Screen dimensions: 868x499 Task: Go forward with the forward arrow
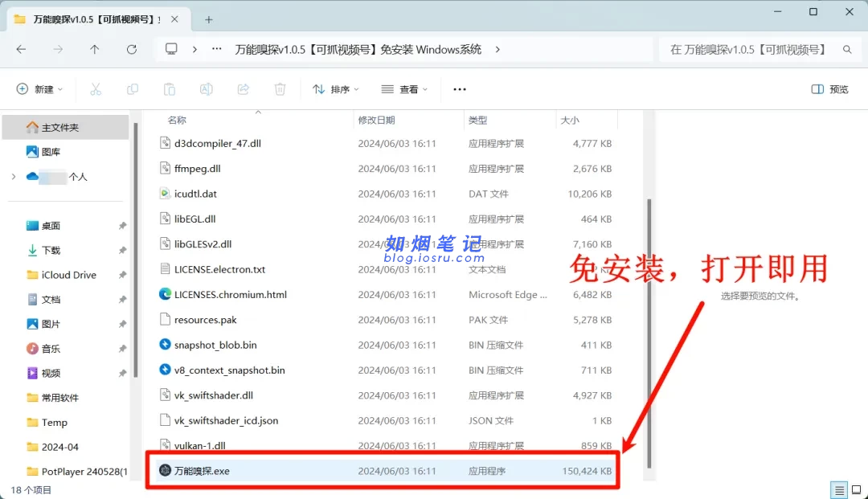[x=58, y=49]
